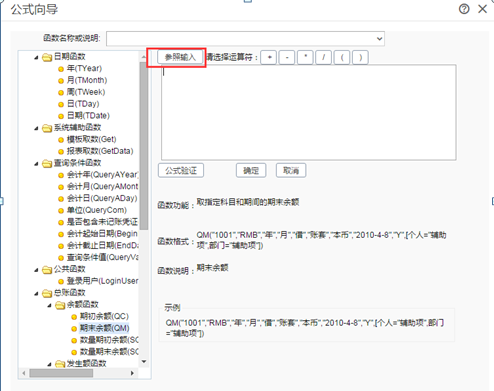Click the 查询条件函数 folder icon

47,164
